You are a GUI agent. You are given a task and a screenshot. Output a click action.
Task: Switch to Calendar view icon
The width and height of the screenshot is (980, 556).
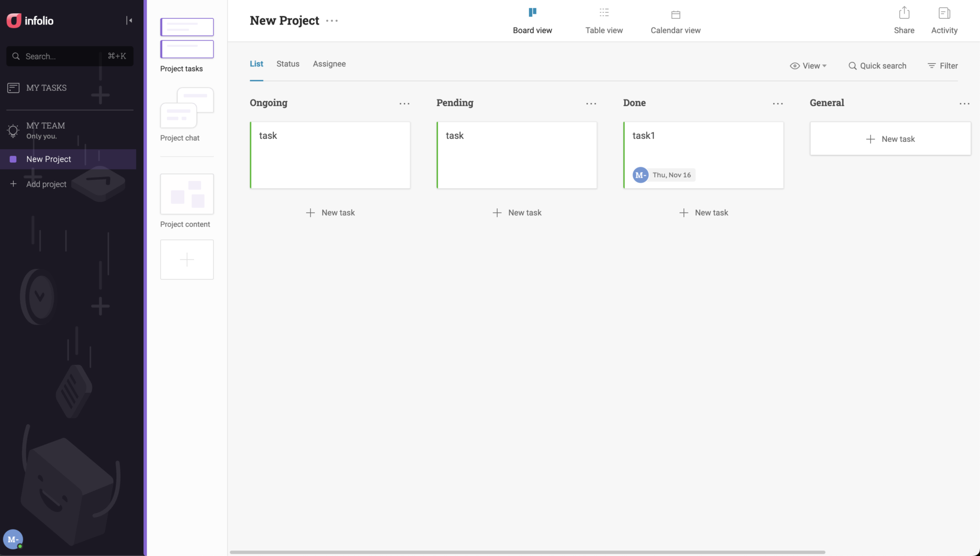point(675,14)
